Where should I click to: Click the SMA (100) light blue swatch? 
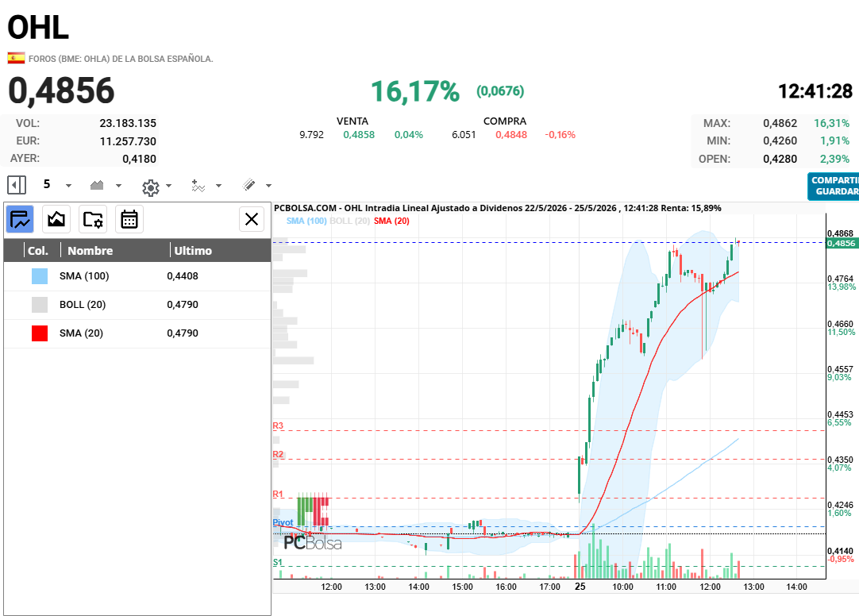(40, 276)
